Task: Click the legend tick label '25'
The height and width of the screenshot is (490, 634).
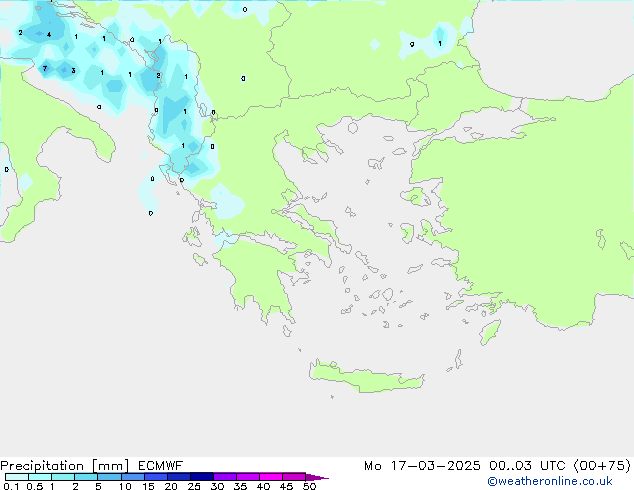Action: point(194,486)
